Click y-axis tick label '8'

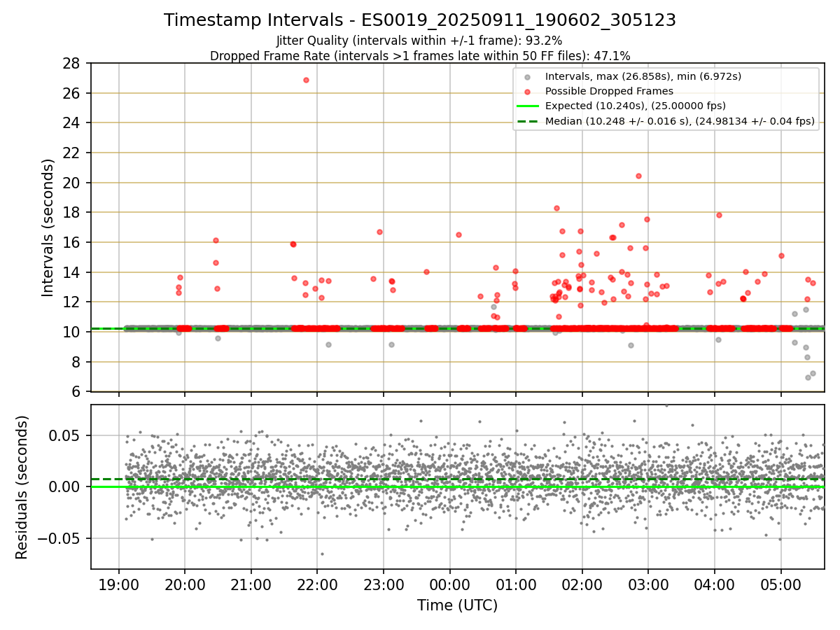click(x=76, y=362)
